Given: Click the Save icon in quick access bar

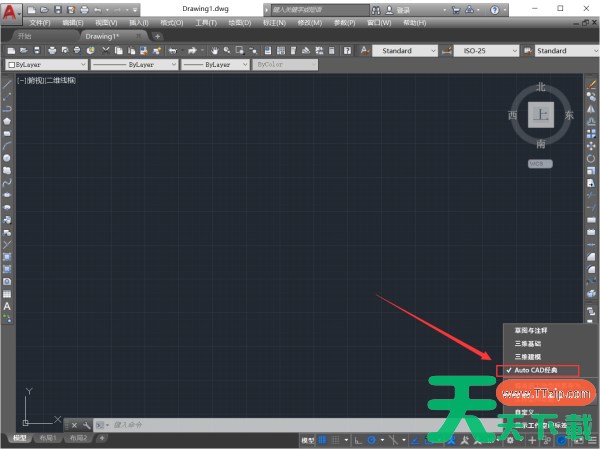Looking at the screenshot, I should pyautogui.click(x=58, y=10).
